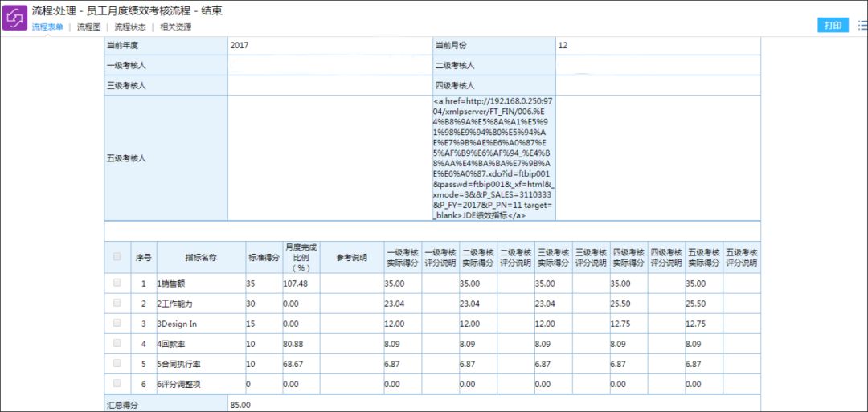Viewport: 868px width, 412px height.
Task: Open the 相关资源 tab
Action: pos(175,27)
